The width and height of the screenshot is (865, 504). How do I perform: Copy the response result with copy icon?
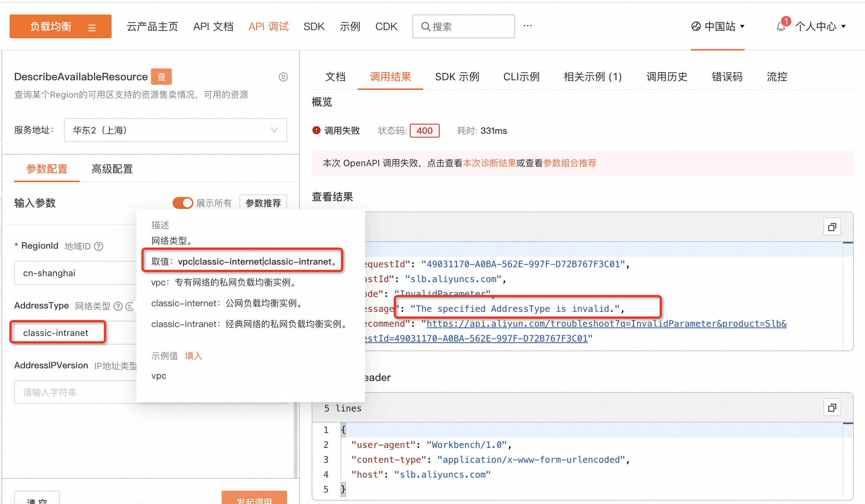[x=832, y=227]
